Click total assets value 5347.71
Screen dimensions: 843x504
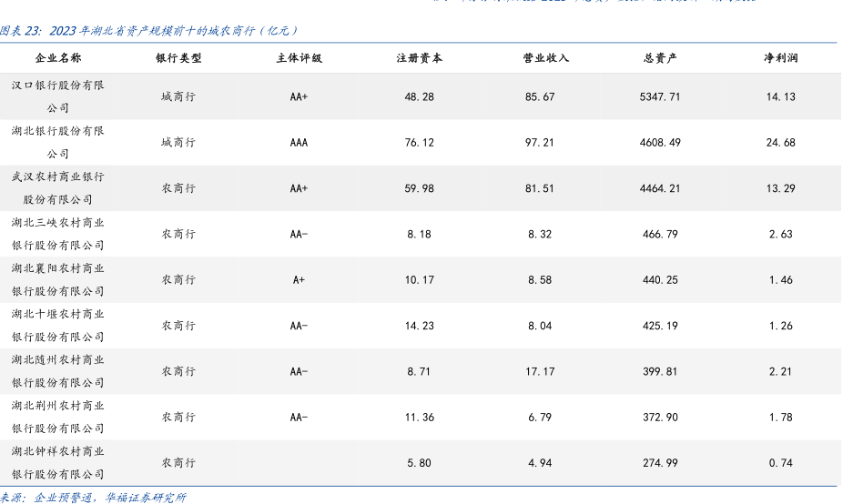click(660, 96)
